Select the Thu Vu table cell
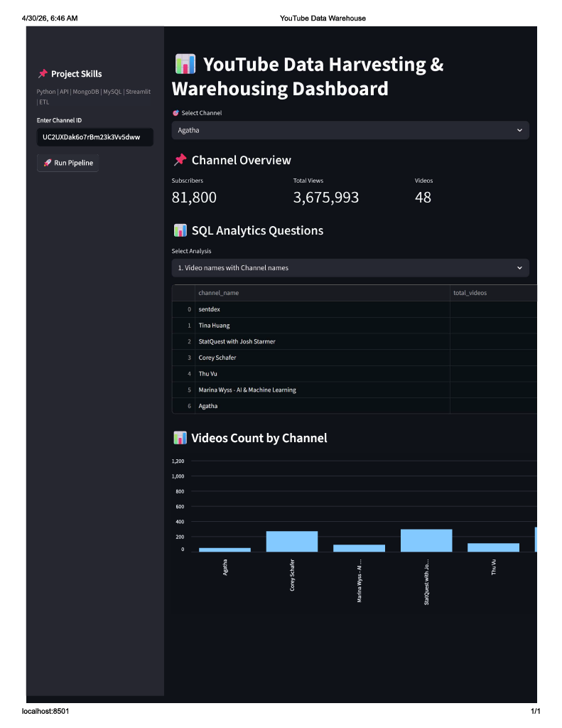562x728 pixels. 322,374
